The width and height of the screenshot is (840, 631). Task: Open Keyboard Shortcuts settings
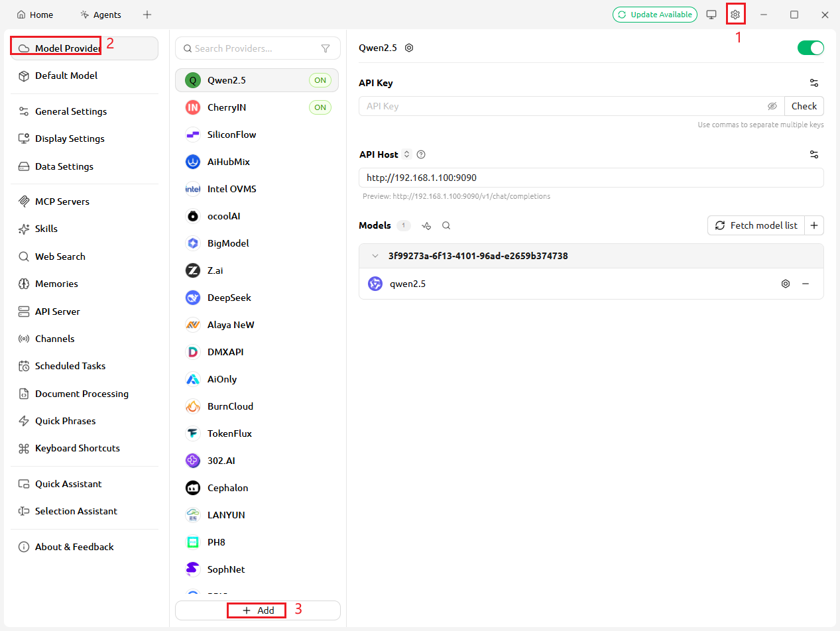pyautogui.click(x=85, y=448)
